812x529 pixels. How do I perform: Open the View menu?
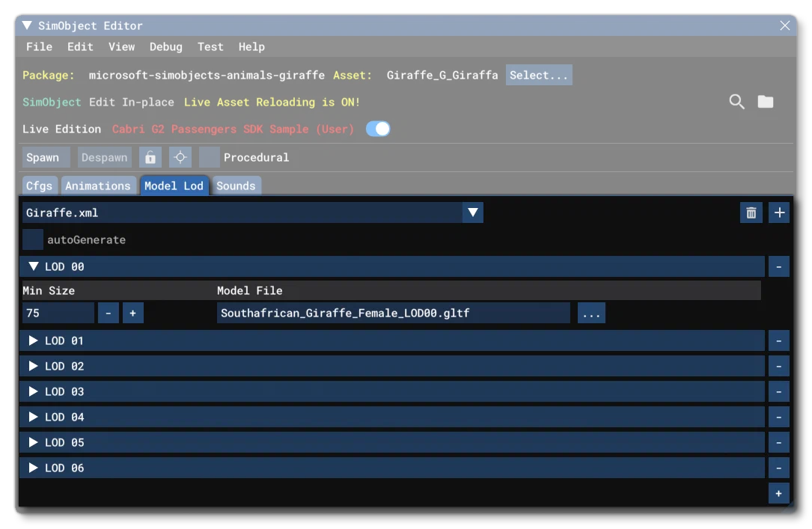coord(122,46)
